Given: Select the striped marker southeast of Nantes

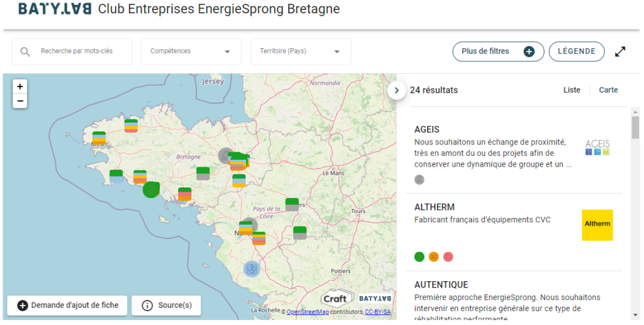Looking at the screenshot, I should point(259,238).
